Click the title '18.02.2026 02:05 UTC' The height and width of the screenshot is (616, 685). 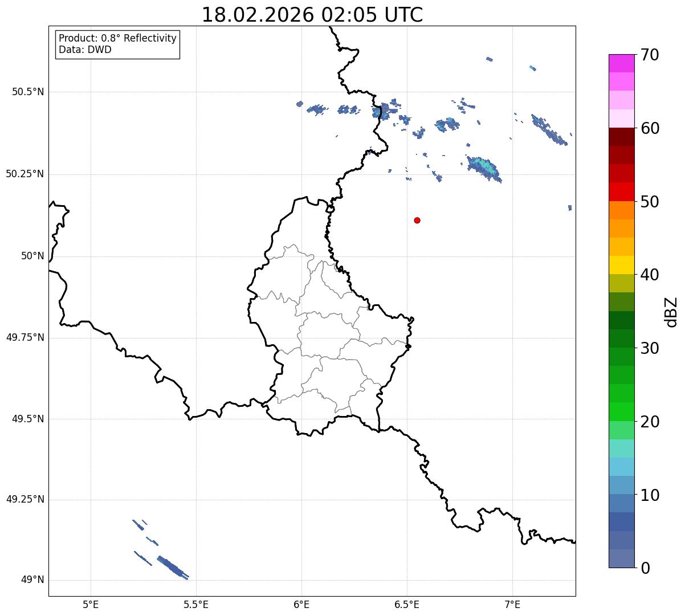point(312,15)
